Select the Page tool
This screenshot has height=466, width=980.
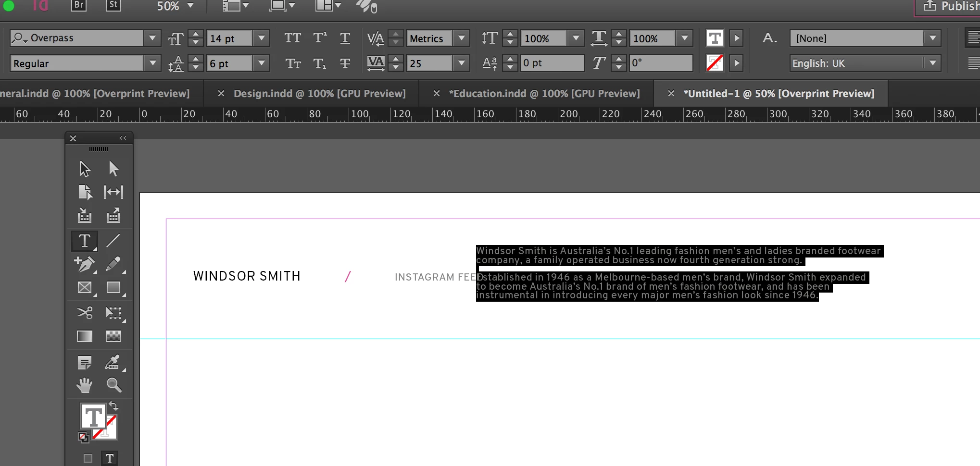85,192
